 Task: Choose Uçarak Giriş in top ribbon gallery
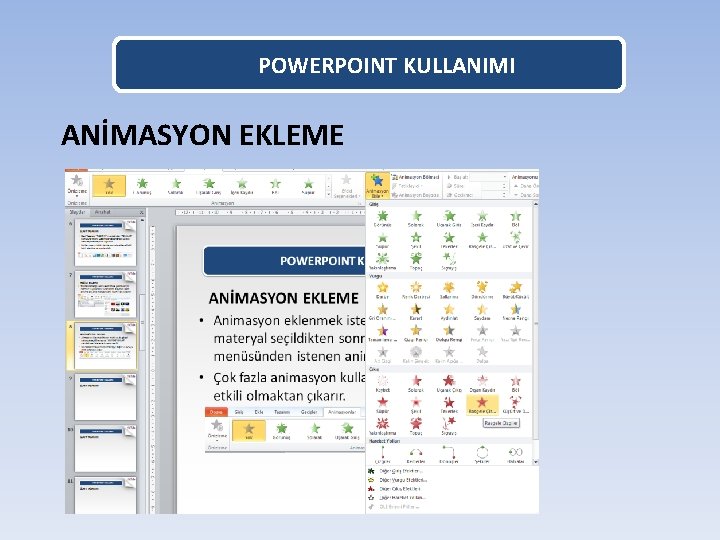tap(209, 186)
